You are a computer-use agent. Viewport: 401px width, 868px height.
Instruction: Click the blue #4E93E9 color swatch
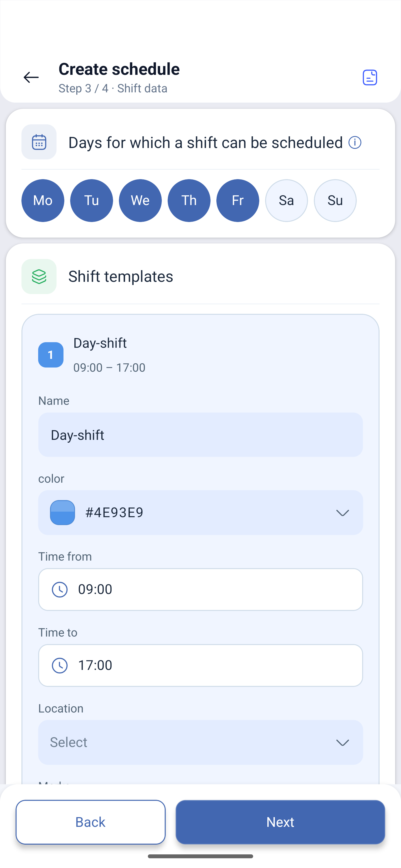coord(62,512)
